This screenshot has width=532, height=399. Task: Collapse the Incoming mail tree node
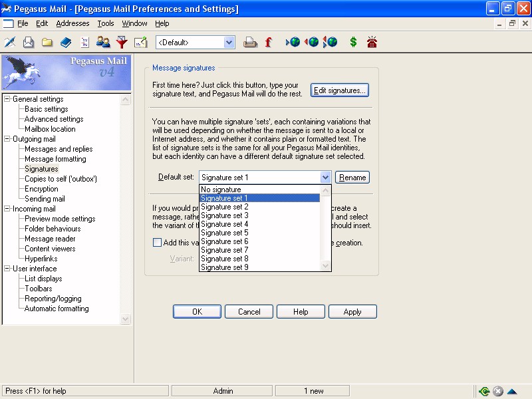7,209
